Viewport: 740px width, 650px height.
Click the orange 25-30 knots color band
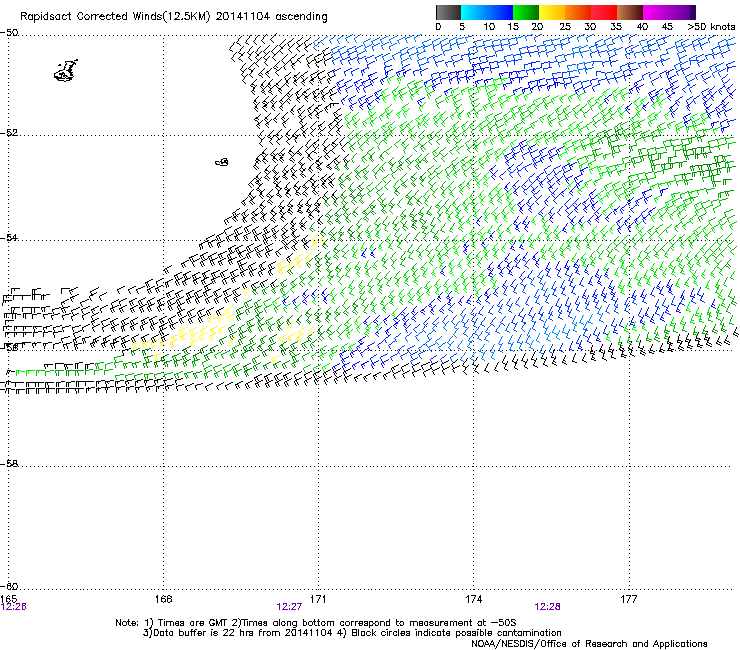[578, 12]
